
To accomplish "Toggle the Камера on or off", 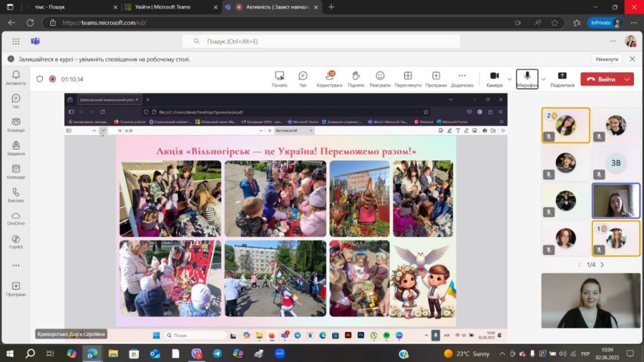I will click(x=494, y=79).
